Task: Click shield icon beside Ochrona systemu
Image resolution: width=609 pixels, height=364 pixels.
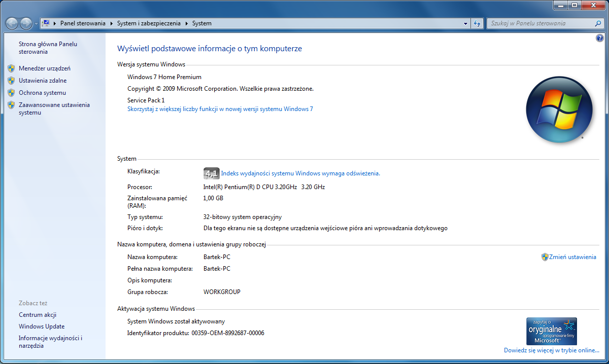Action: pyautogui.click(x=11, y=93)
